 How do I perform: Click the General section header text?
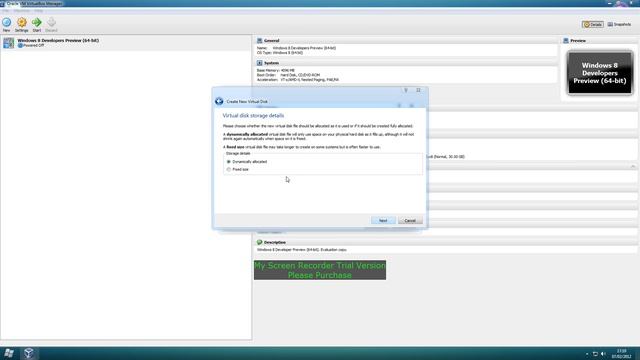click(x=271, y=40)
